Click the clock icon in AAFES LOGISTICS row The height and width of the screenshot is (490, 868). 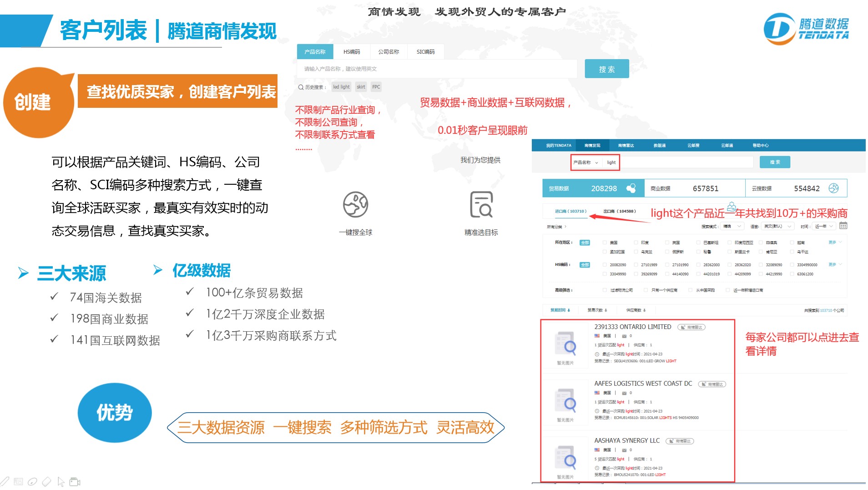[x=597, y=411]
